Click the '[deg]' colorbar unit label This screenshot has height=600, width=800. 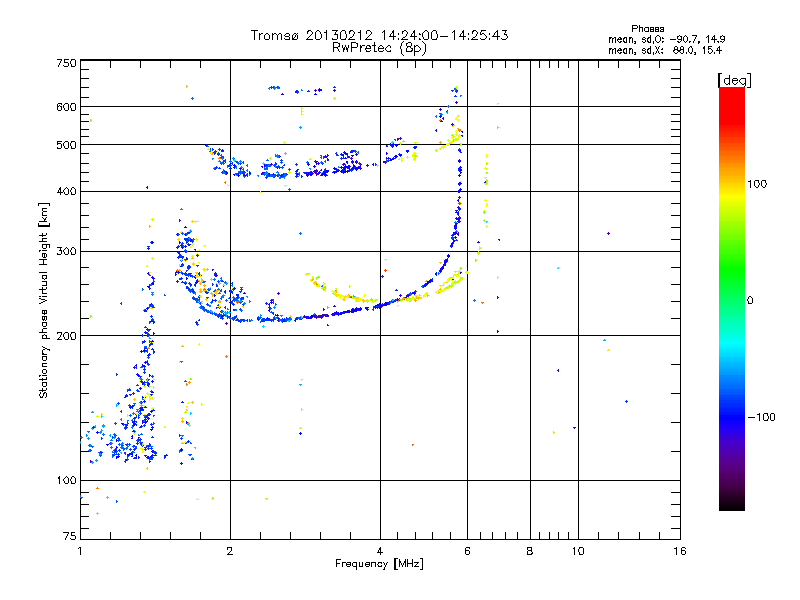pos(734,80)
